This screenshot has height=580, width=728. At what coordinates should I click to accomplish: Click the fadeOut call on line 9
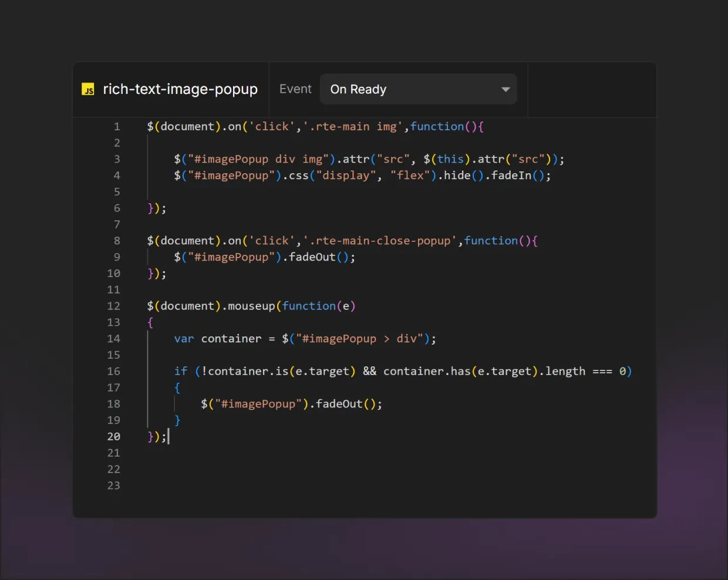(312, 257)
